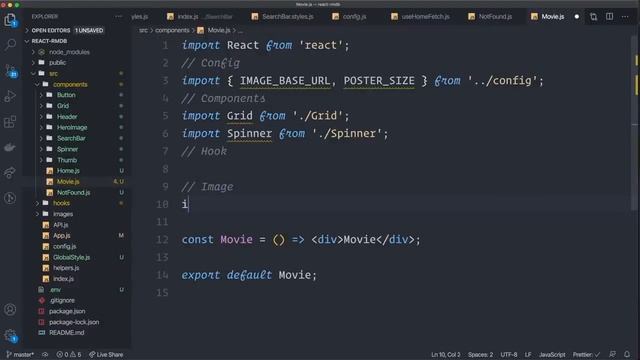
Task: Expand the hooks folder
Action: pyautogui.click(x=61, y=203)
